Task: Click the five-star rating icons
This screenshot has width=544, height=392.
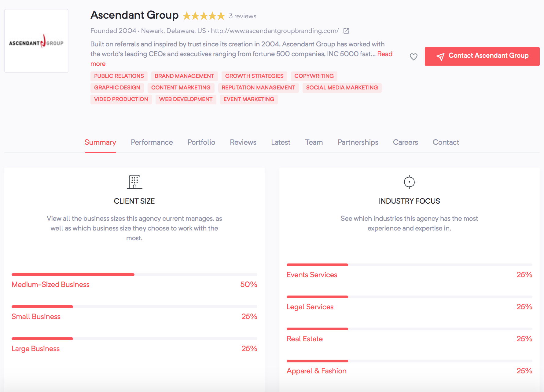Action: 204,16
